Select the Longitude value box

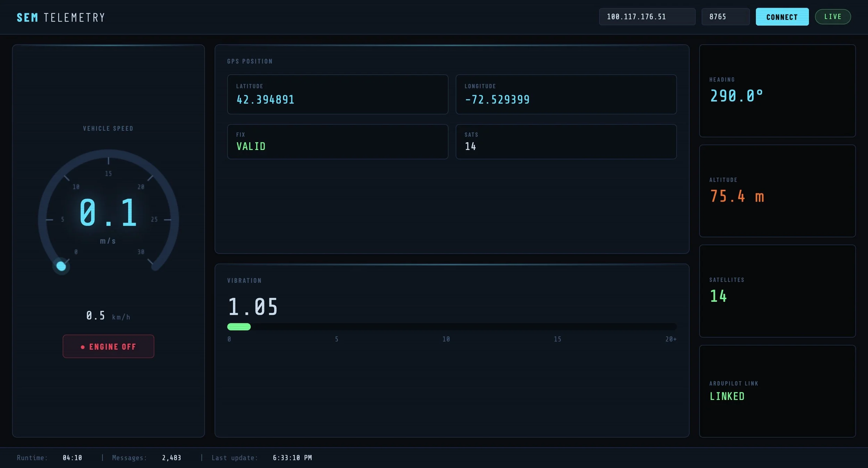566,94
